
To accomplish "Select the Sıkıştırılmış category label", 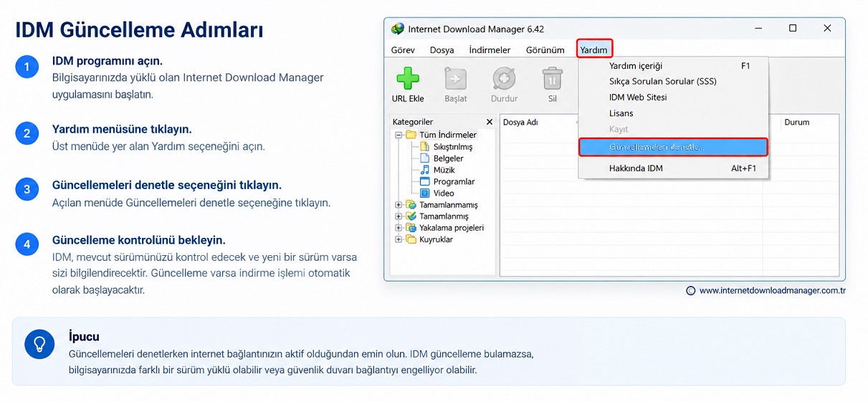I will 453,147.
